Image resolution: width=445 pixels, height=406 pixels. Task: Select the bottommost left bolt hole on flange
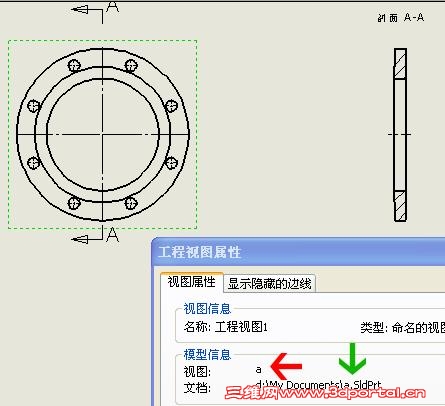point(74,203)
